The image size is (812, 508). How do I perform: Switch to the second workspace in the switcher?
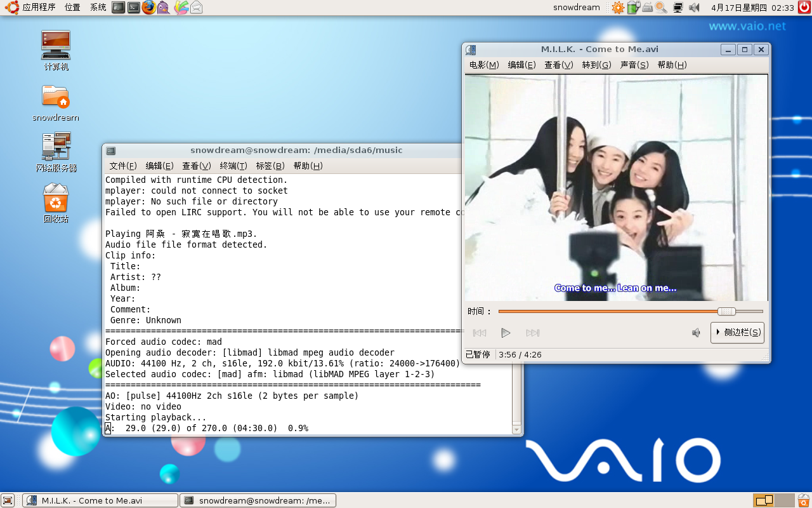pos(785,500)
